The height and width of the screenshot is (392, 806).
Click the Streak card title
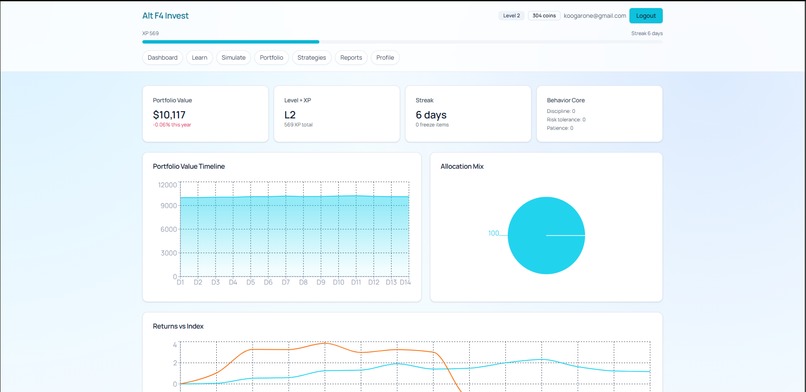(425, 100)
